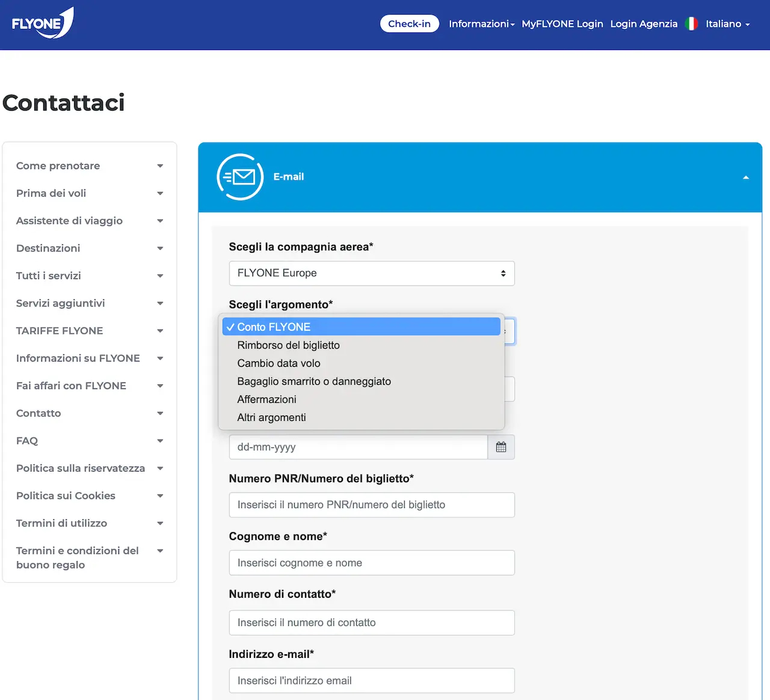
Task: Expand Come prenotare sidebar item
Action: pos(90,165)
